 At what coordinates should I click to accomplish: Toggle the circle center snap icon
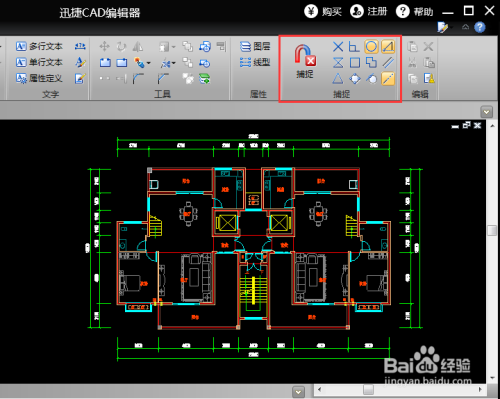(371, 46)
